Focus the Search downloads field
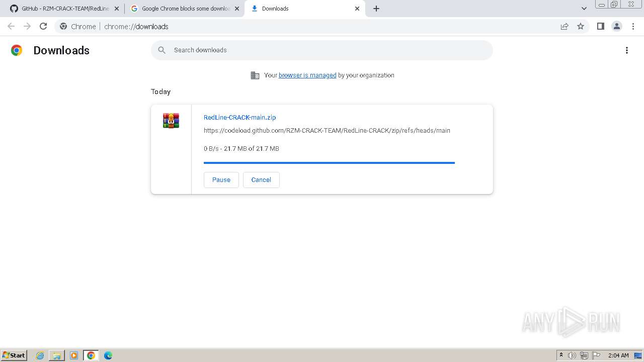This screenshot has height=362, width=644. 322,50
